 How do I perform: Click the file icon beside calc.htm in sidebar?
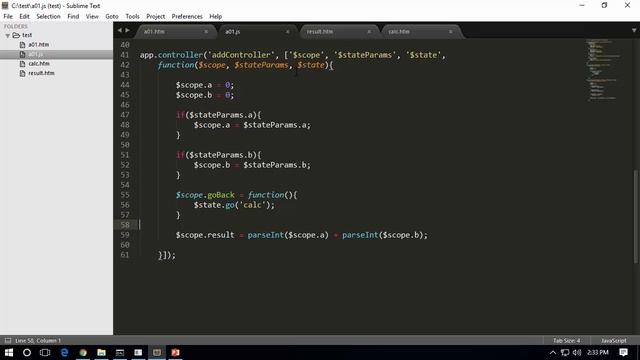[x=22, y=64]
